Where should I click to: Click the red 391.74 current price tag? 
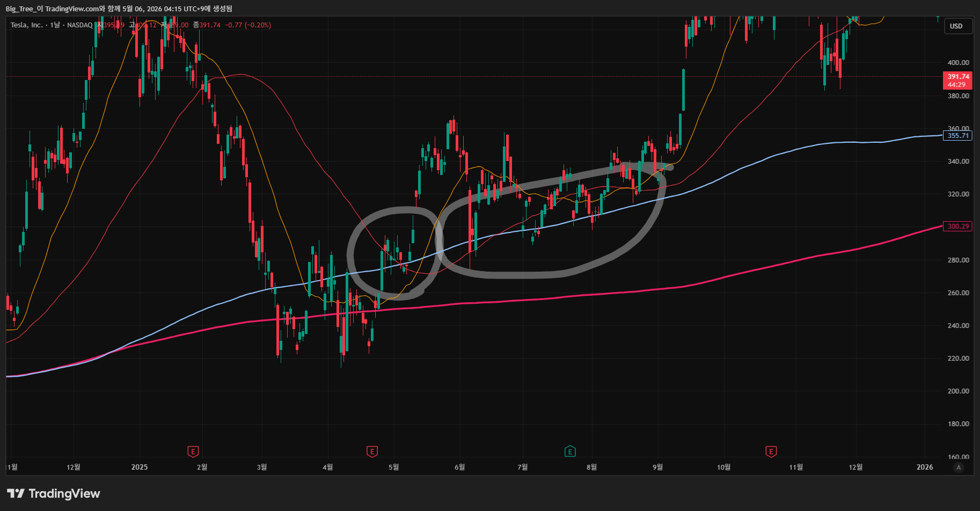coord(958,81)
